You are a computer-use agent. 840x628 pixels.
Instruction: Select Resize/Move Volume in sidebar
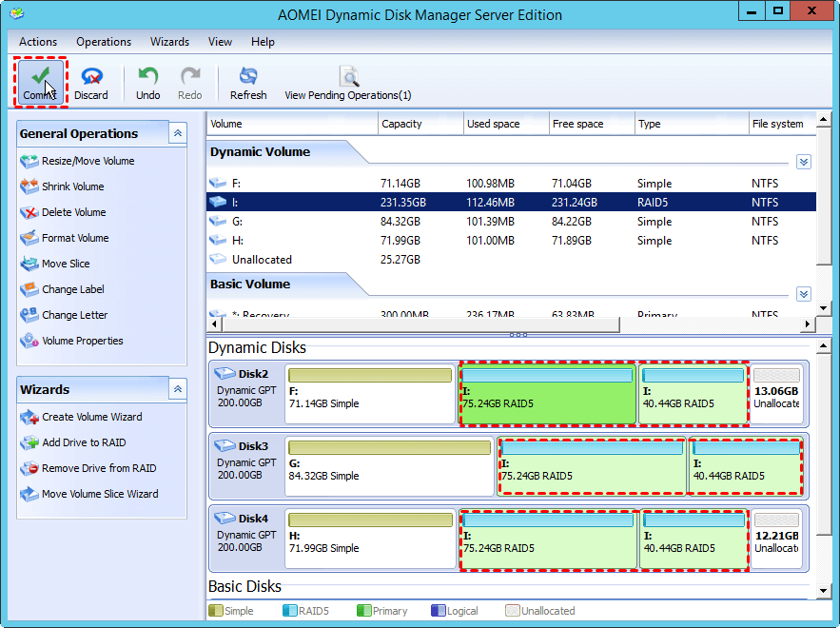(x=88, y=161)
